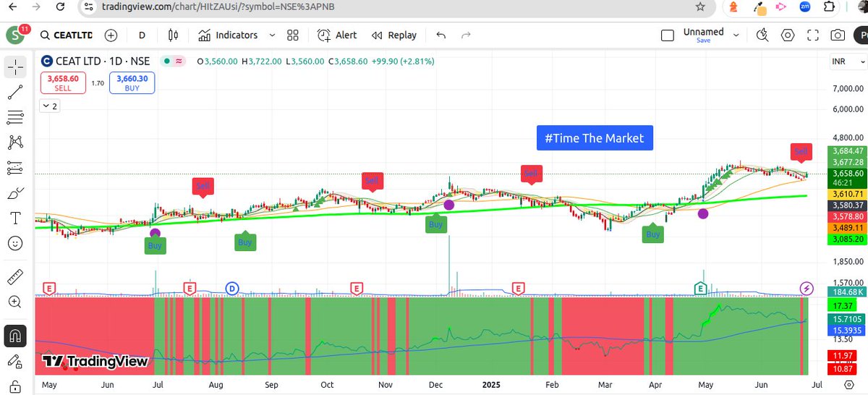The width and height of the screenshot is (868, 395).
Task: Open the candlestick chart type menu
Action: (x=173, y=35)
